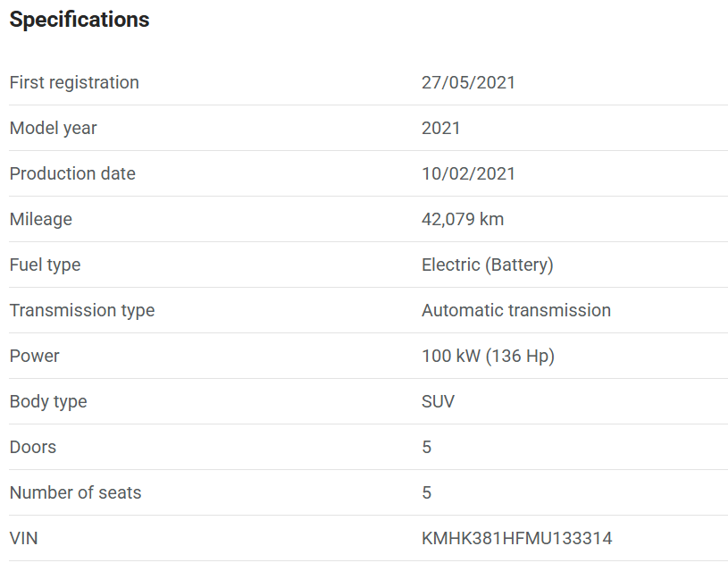Click the Doors label
The image size is (728, 563).
pyautogui.click(x=33, y=447)
